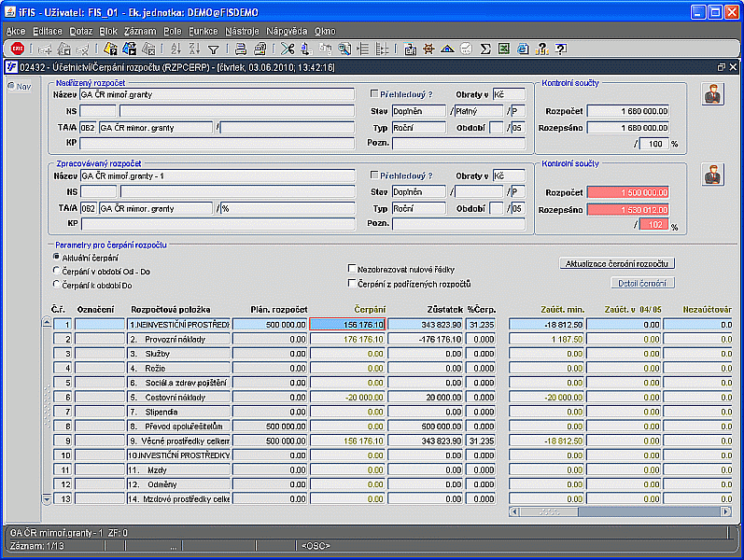This screenshot has width=744, height=560.
Task: Click the person icon beside upper Kontrolní součty
Action: 713,93
